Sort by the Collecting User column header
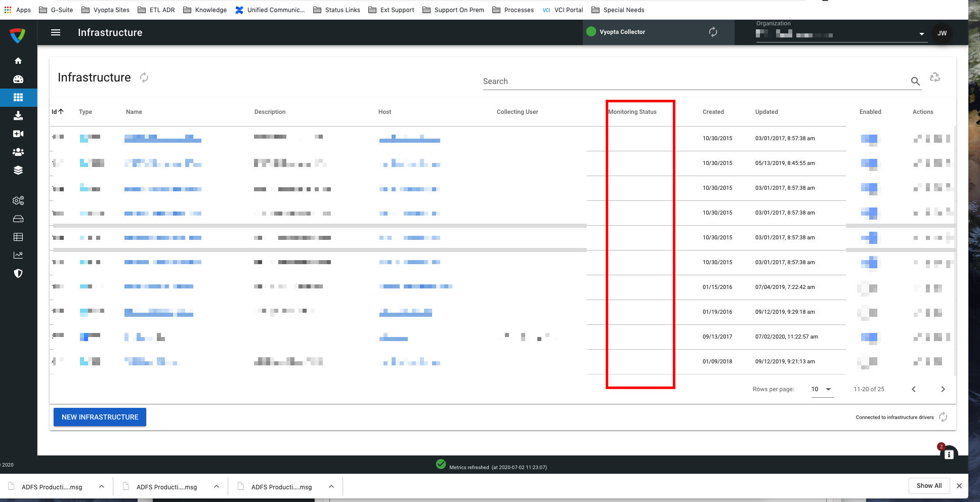This screenshot has width=980, height=502. click(x=517, y=112)
